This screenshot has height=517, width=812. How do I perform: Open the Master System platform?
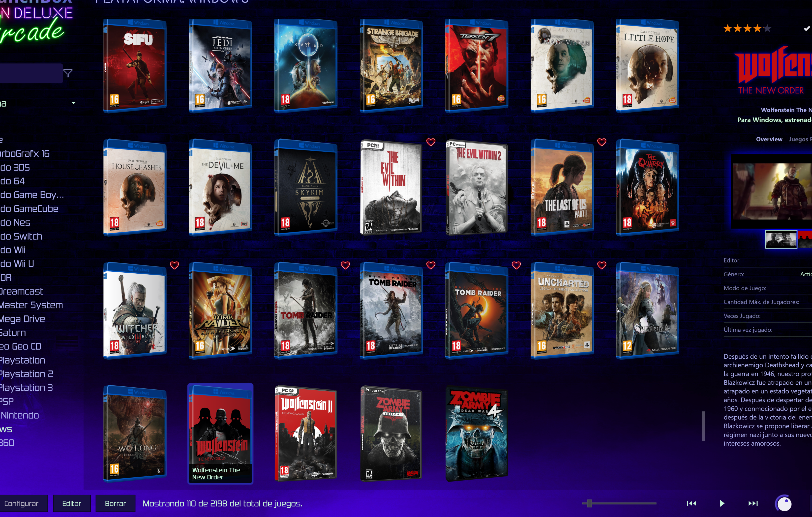point(31,305)
